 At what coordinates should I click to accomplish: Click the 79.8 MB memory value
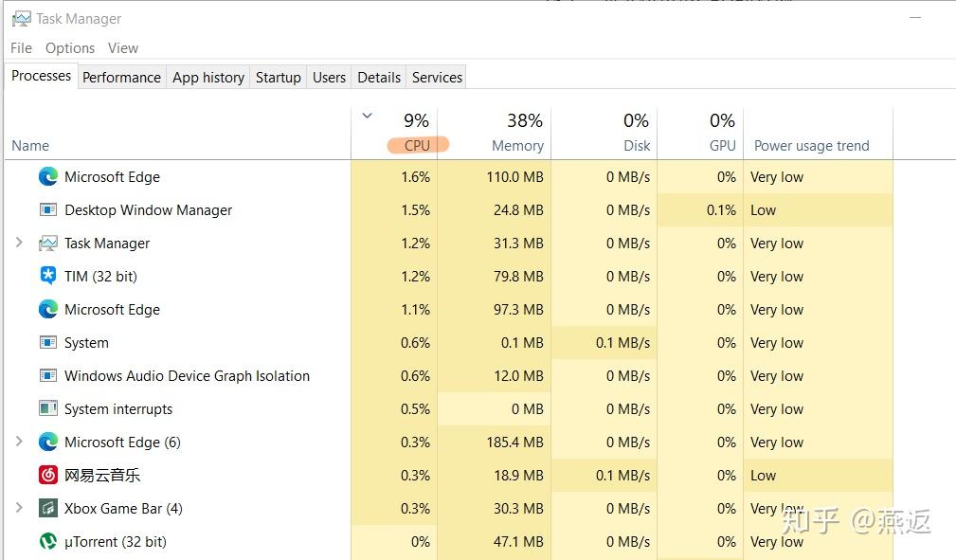(518, 277)
